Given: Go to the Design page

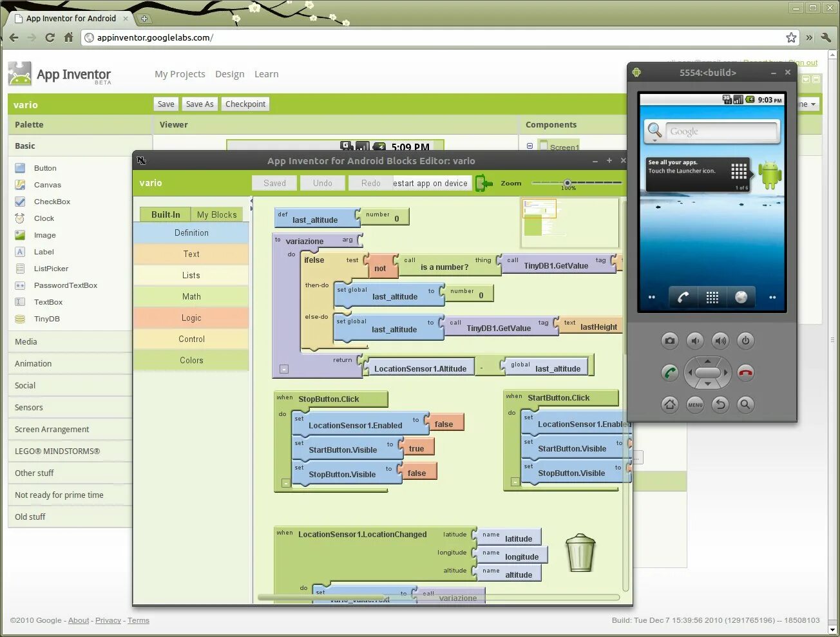Looking at the screenshot, I should click(x=230, y=74).
